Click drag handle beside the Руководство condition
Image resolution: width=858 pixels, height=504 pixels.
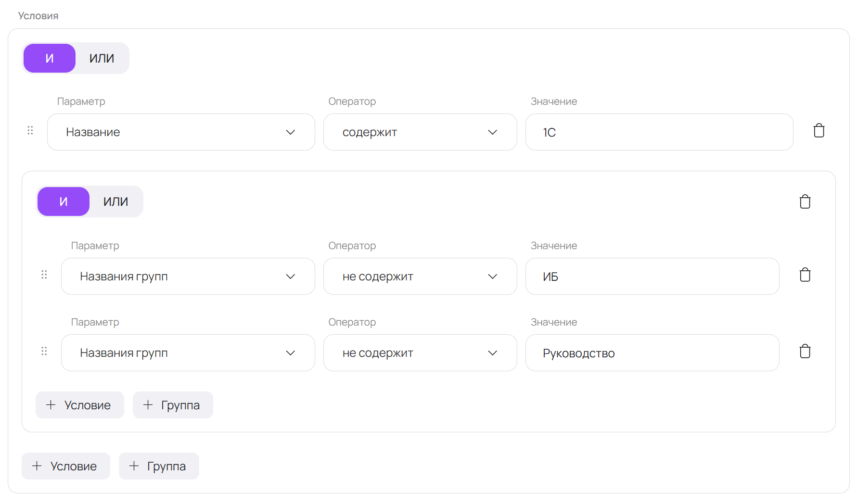pyautogui.click(x=44, y=351)
